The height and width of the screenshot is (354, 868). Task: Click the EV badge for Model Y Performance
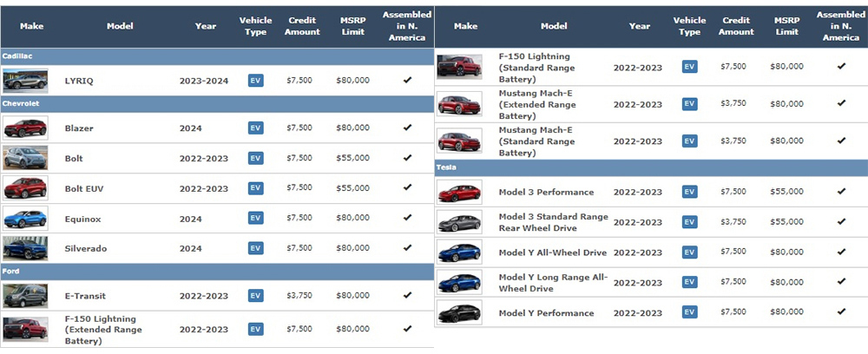point(689,312)
